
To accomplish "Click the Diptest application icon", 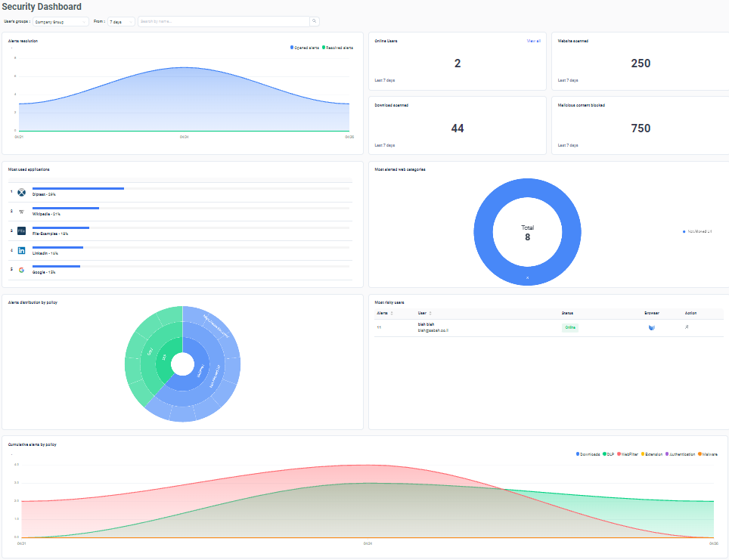I will point(21,193).
